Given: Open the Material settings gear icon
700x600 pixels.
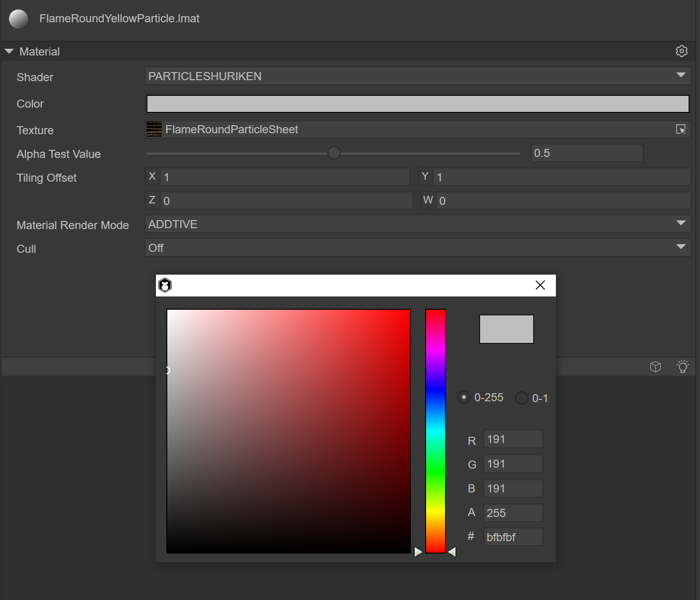Looking at the screenshot, I should tap(682, 51).
